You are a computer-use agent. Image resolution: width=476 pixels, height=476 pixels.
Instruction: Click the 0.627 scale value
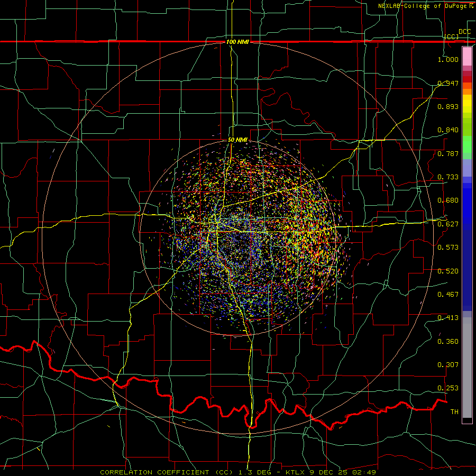[x=448, y=224]
